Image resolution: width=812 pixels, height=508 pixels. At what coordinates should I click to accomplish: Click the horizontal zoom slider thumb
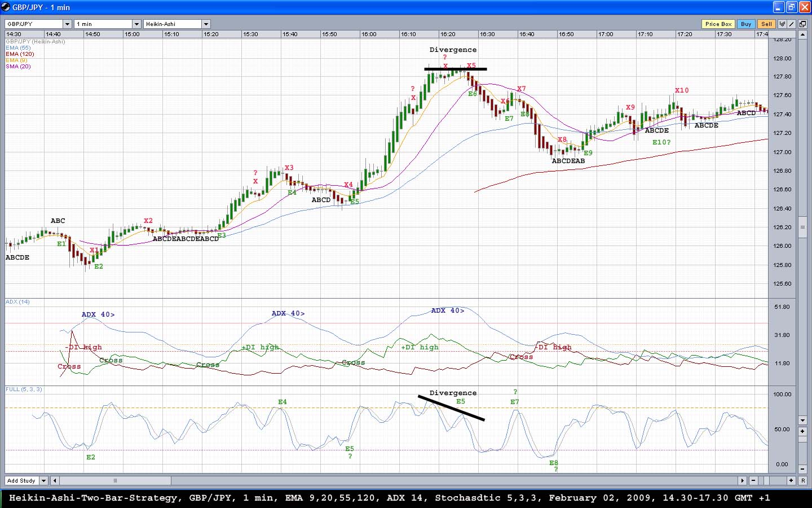pos(766,480)
